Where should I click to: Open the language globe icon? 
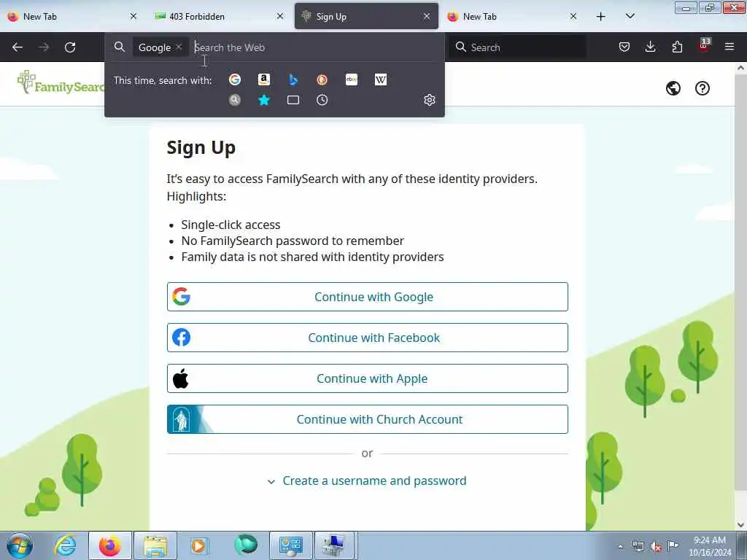[673, 88]
